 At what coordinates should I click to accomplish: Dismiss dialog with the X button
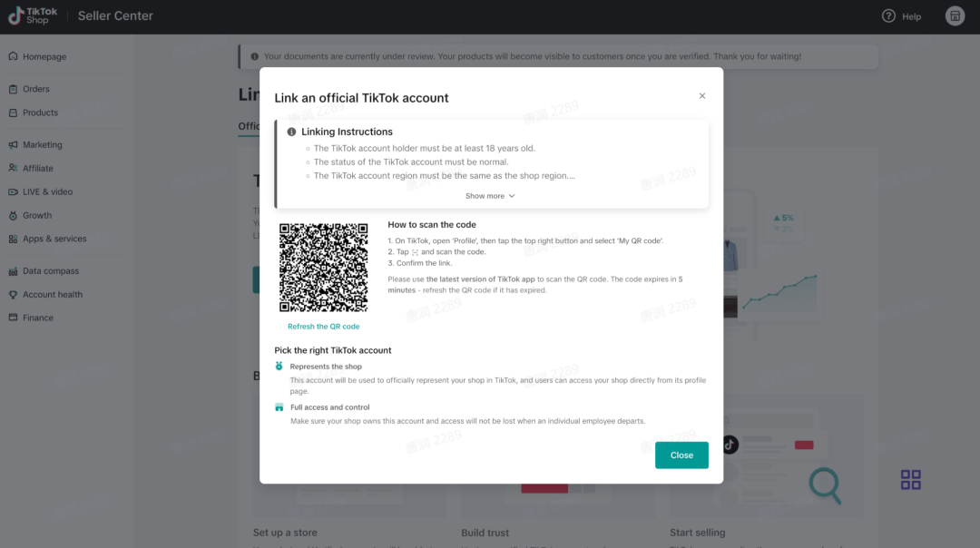coord(702,96)
